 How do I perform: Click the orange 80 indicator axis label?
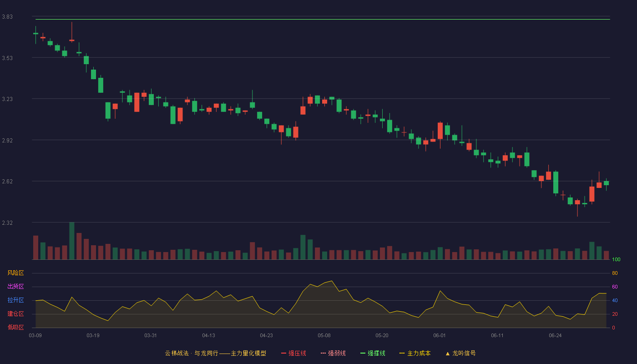click(615, 273)
